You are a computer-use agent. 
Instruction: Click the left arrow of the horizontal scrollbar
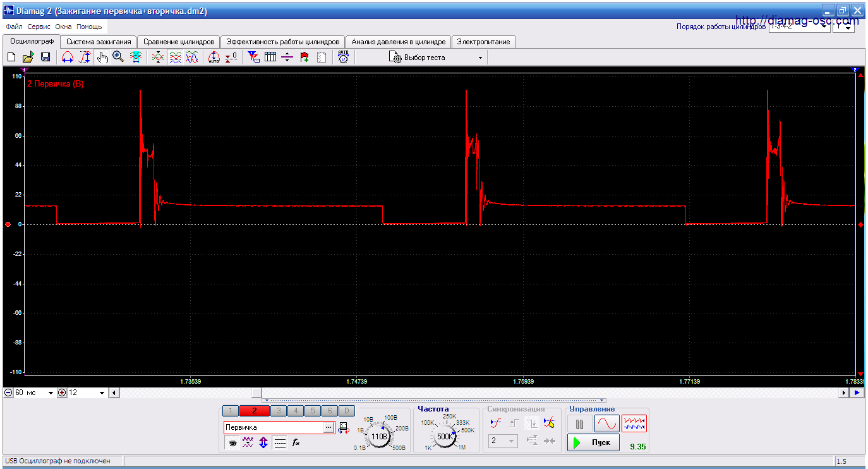[114, 393]
